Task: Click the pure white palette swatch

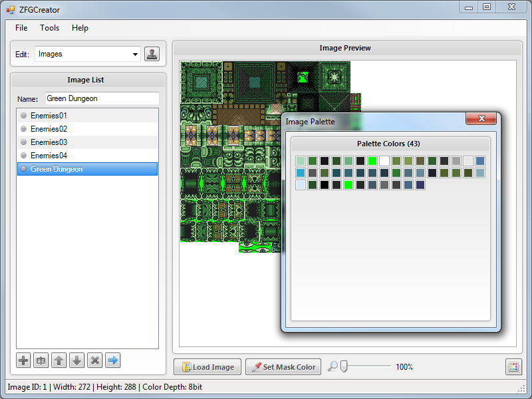Action: click(384, 161)
